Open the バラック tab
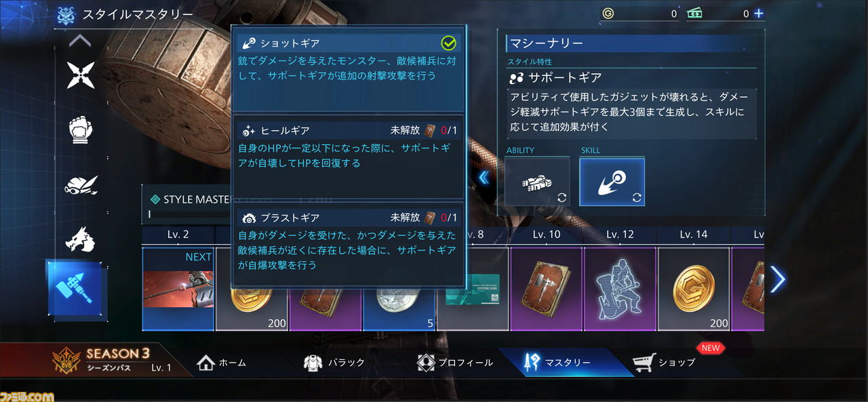Viewport: 868px width, 402px height. (334, 363)
